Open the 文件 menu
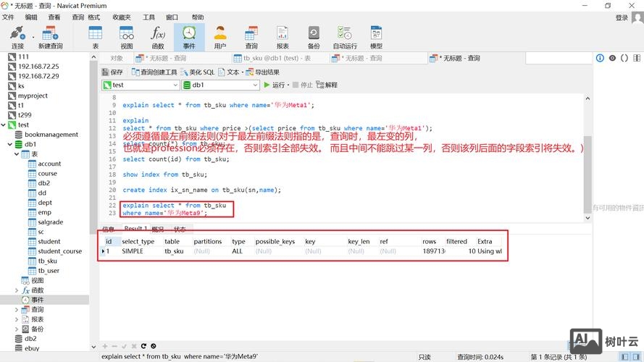The width and height of the screenshot is (644, 362). (x=8, y=17)
